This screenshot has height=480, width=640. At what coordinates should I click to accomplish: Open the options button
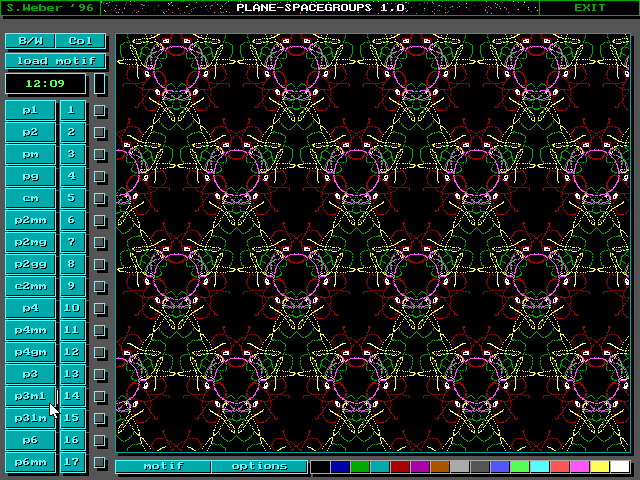pos(259,466)
